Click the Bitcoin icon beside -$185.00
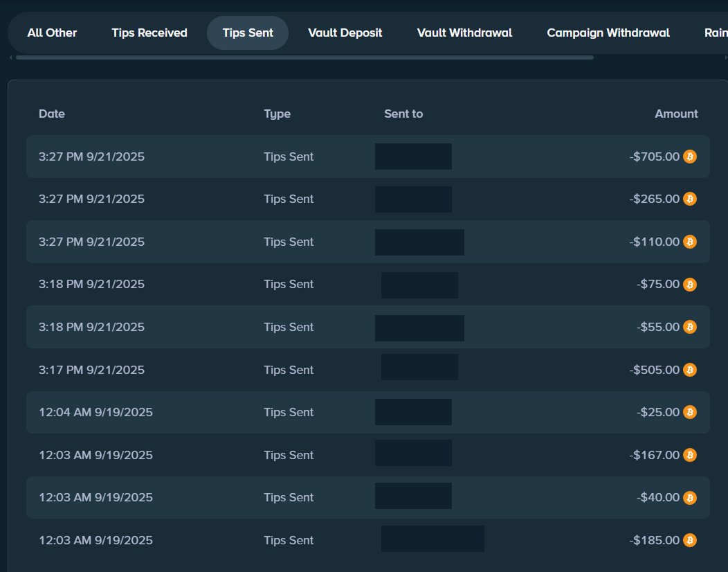The height and width of the screenshot is (572, 728). pyautogui.click(x=689, y=540)
